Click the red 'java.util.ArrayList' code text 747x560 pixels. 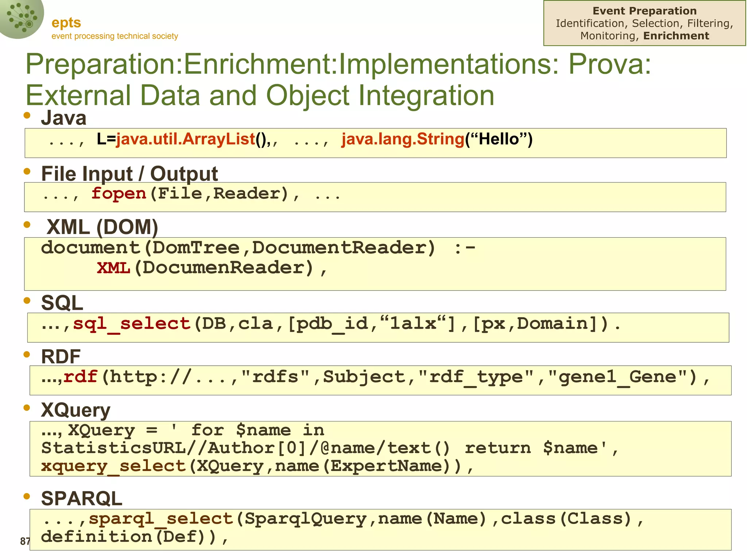pos(185,139)
